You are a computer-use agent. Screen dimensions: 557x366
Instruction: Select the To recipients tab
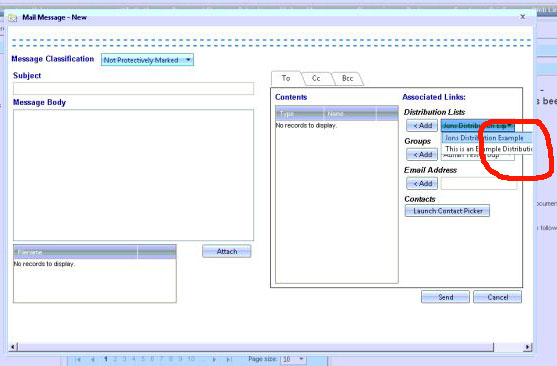click(x=286, y=79)
